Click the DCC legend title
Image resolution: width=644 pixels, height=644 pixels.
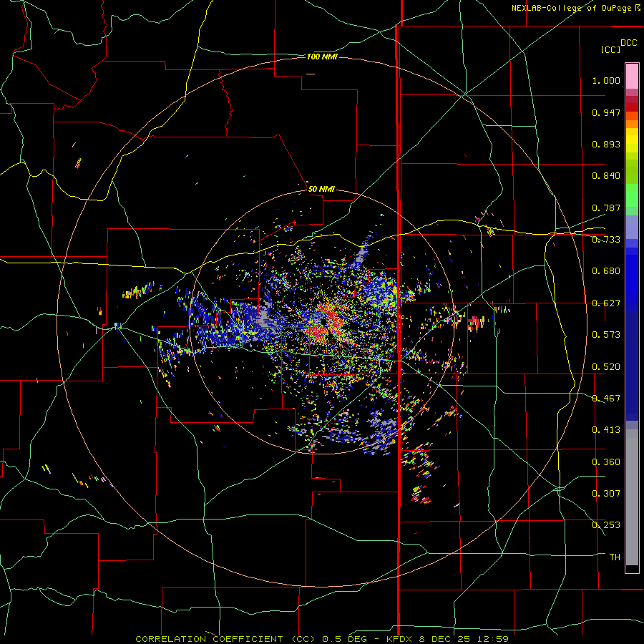(x=628, y=43)
